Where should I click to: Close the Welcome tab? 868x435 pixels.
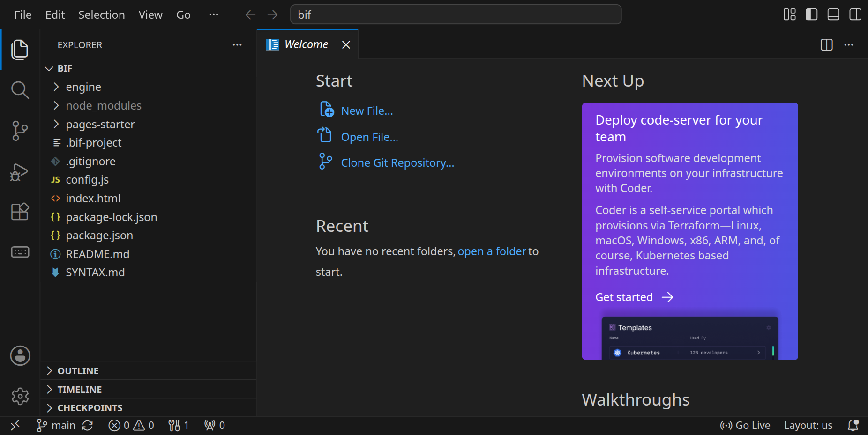tap(346, 44)
